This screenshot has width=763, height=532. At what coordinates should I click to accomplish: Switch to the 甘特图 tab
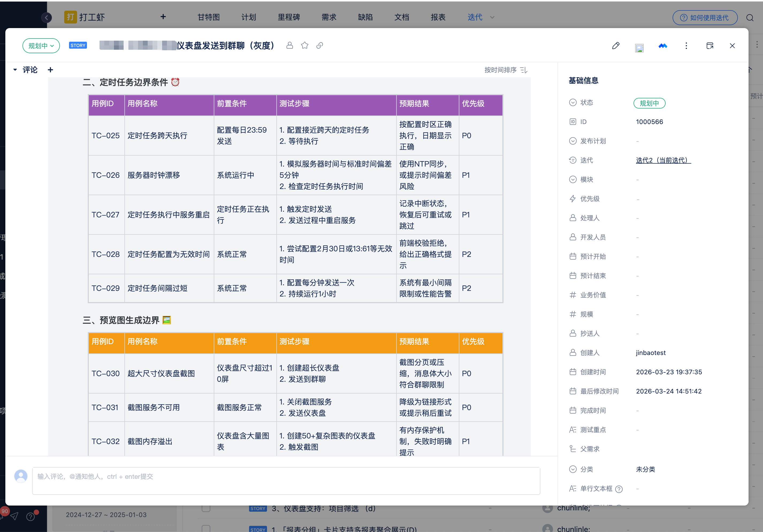pos(208,17)
